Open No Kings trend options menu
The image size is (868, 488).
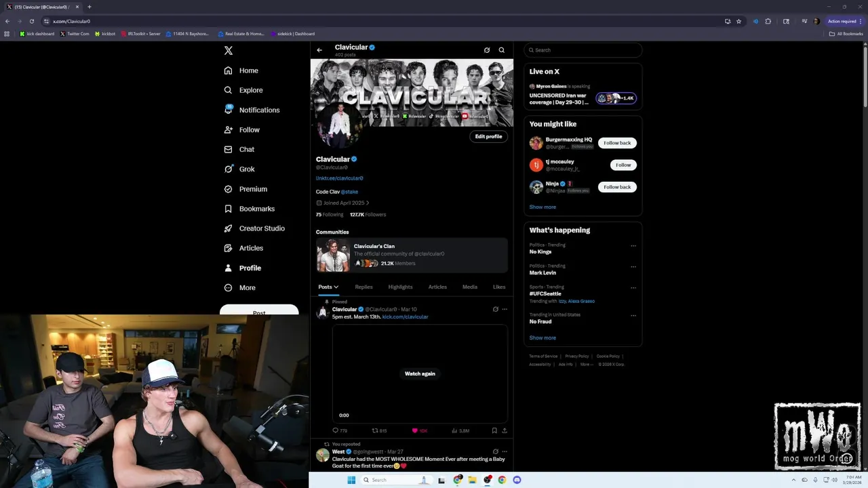pyautogui.click(x=633, y=246)
